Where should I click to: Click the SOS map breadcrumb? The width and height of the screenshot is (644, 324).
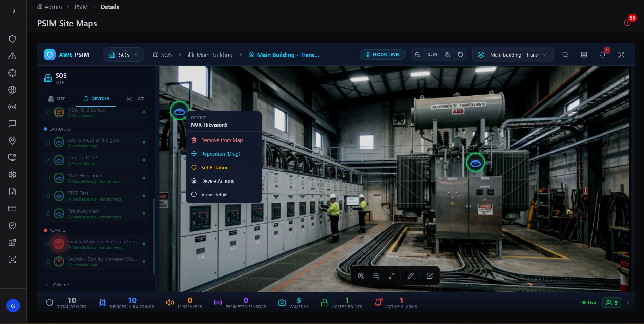click(x=163, y=55)
